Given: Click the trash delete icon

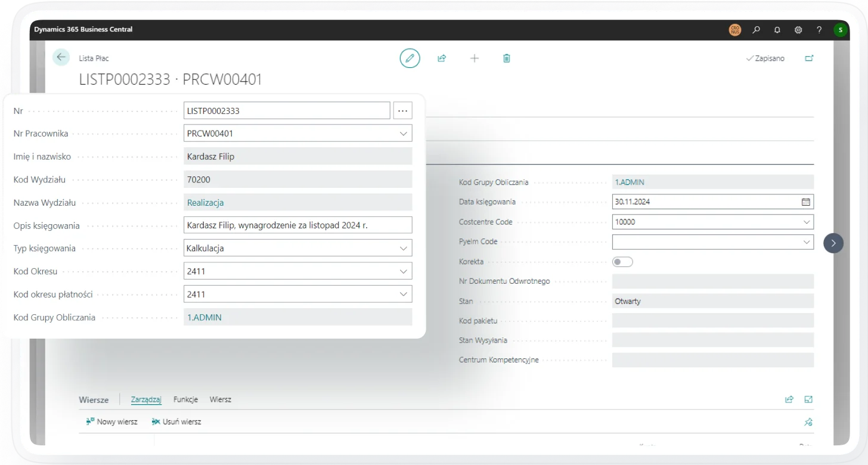Looking at the screenshot, I should pos(507,58).
